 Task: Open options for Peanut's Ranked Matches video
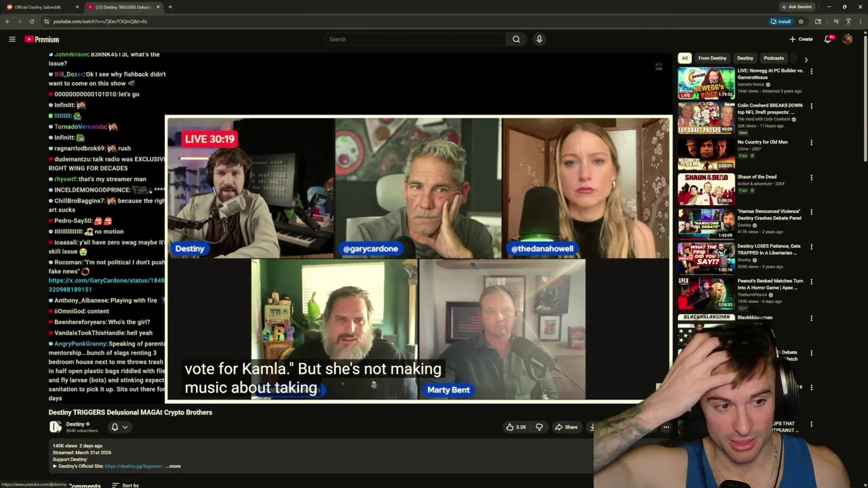point(811,281)
